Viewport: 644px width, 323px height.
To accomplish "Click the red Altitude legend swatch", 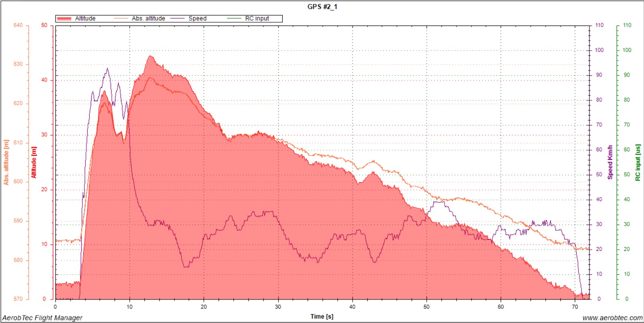I will click(64, 19).
